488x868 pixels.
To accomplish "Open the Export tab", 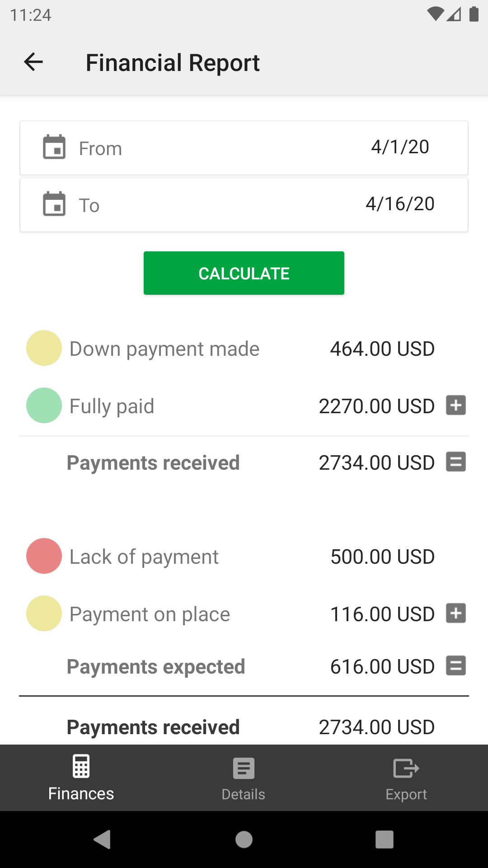I will (406, 794).
